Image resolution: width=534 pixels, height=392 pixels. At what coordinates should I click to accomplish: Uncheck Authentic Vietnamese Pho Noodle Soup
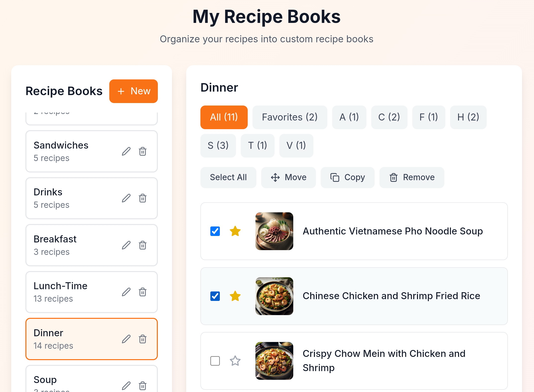(215, 231)
